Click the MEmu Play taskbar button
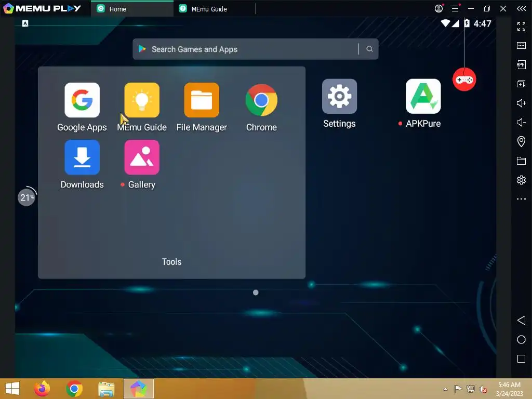Viewport: 532px width, 399px height. tap(138, 389)
